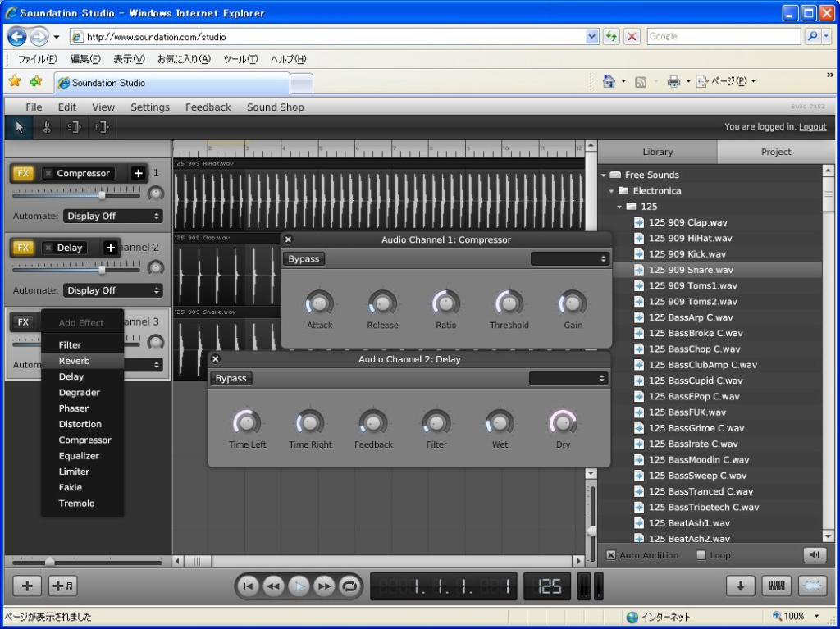Jump to the start with the transport button
The image size is (840, 629).
coord(248,586)
